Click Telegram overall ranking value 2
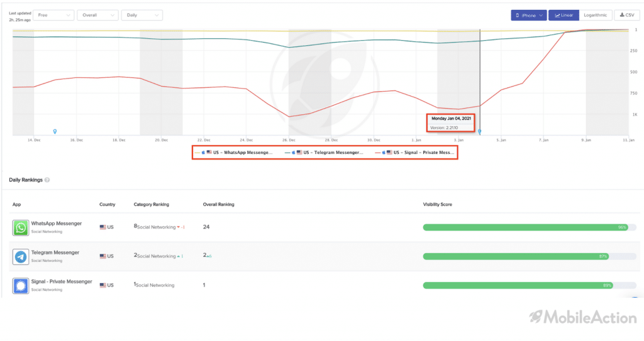Viewport: 644px width, 341px height. click(204, 255)
